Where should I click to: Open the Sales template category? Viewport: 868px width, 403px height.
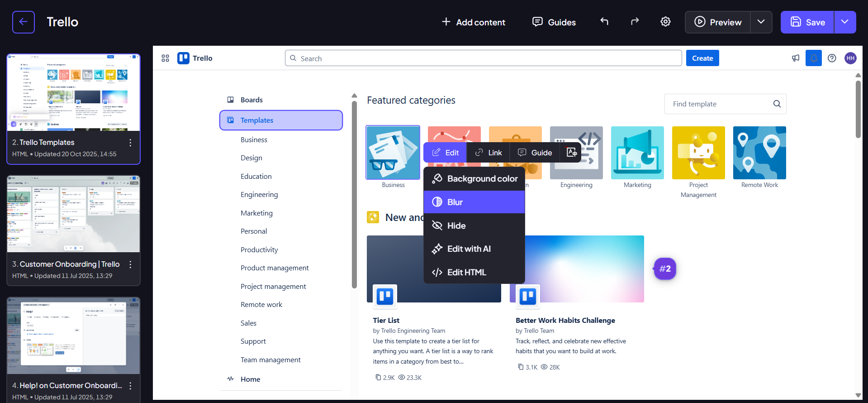[x=248, y=323]
